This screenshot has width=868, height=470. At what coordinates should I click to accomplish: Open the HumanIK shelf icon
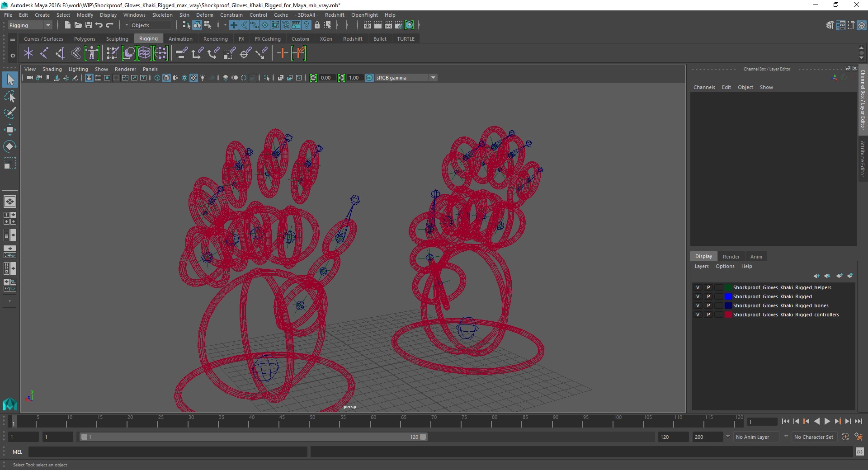click(92, 53)
